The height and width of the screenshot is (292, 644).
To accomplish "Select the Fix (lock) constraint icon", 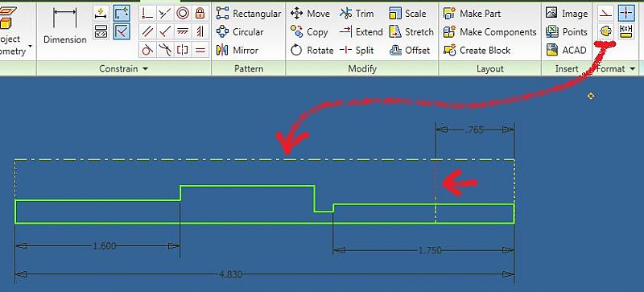I will pos(200,13).
